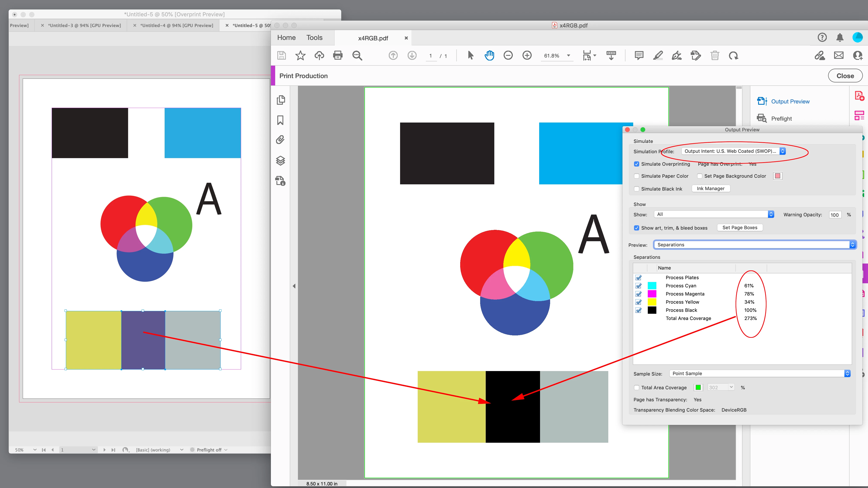Switch to the Tools tab
Image resolution: width=868 pixels, height=488 pixels.
pos(314,38)
